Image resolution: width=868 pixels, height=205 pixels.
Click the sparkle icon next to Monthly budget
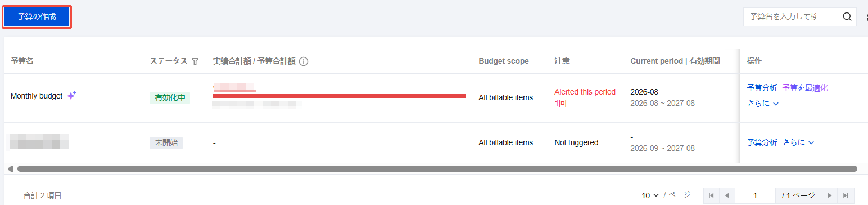[x=71, y=96]
